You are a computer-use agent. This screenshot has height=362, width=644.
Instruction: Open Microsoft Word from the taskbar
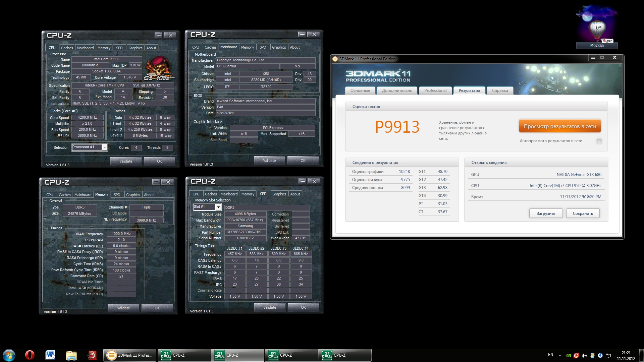pyautogui.click(x=50, y=355)
